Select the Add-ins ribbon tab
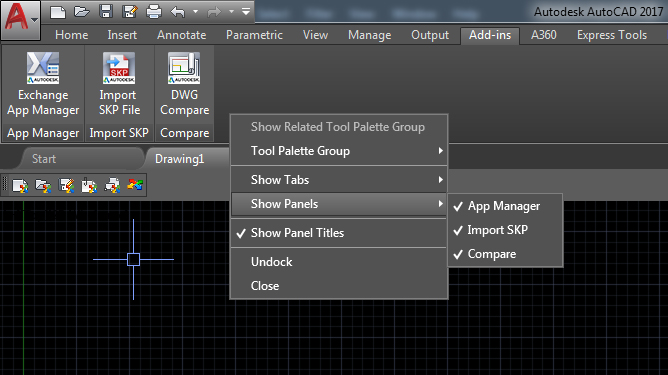This screenshot has height=375, width=668. (x=490, y=35)
